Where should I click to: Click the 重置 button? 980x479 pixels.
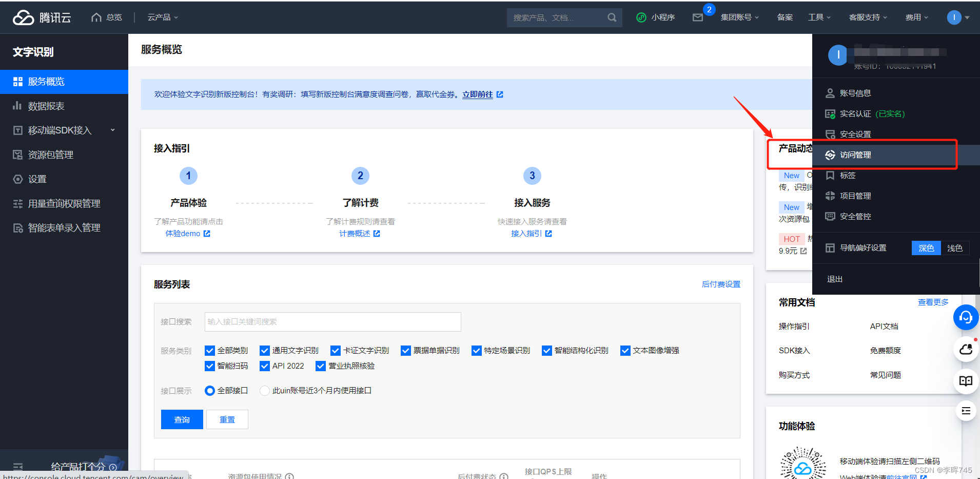(227, 419)
